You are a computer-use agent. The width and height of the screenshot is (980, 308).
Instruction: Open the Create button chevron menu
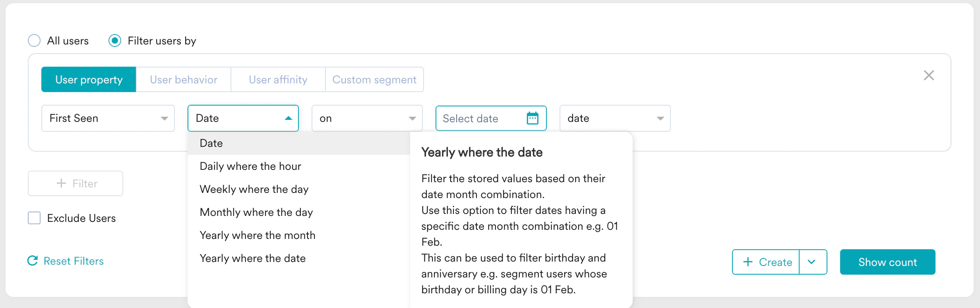812,262
